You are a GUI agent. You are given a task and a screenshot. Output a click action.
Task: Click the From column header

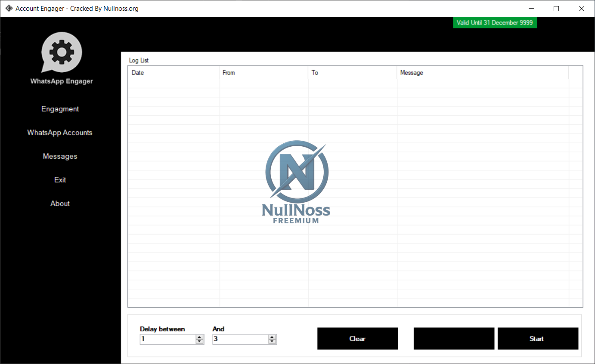263,73
